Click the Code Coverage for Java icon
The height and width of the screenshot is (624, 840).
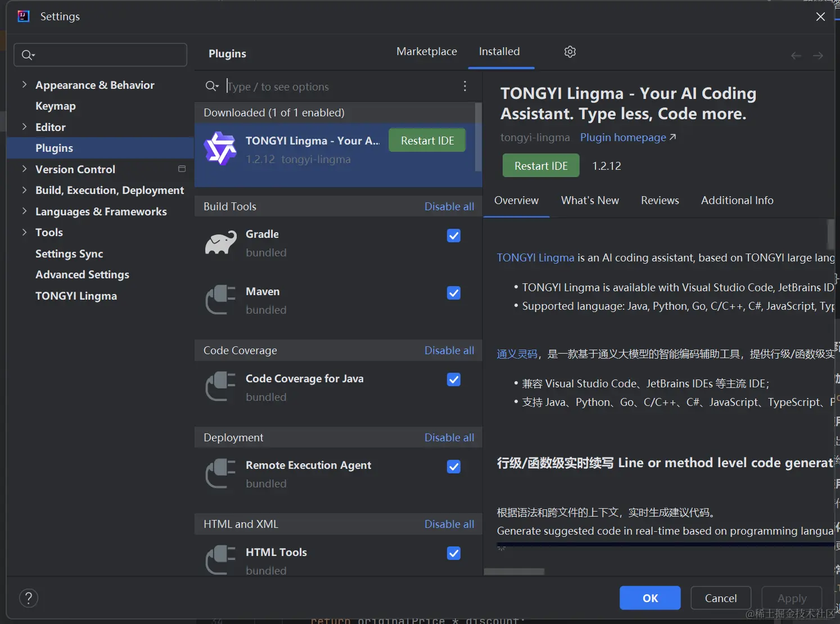coord(220,387)
